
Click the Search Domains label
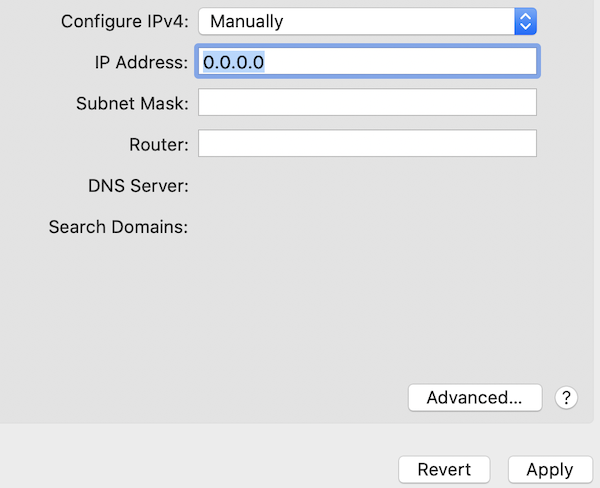[x=118, y=227]
